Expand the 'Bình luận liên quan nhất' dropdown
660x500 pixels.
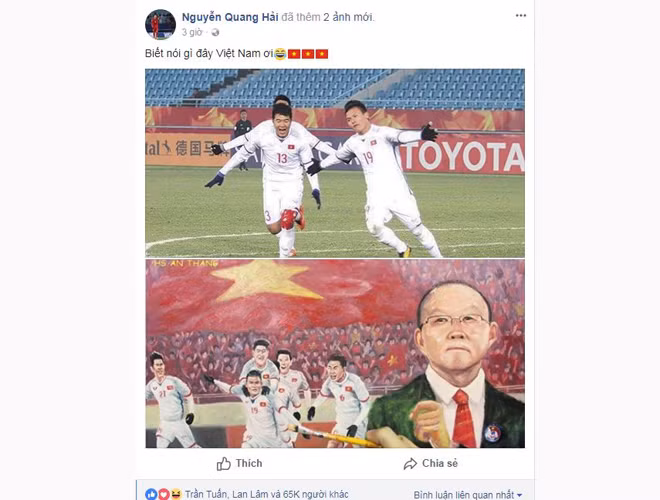click(468, 495)
